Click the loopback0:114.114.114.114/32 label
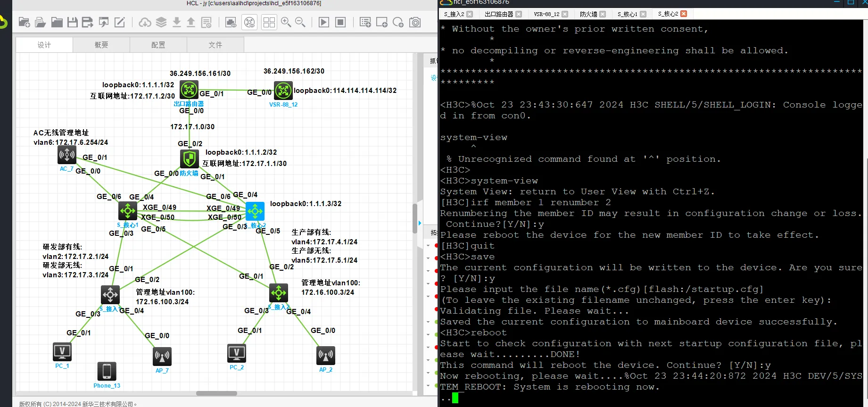The width and height of the screenshot is (868, 407). pos(345,91)
